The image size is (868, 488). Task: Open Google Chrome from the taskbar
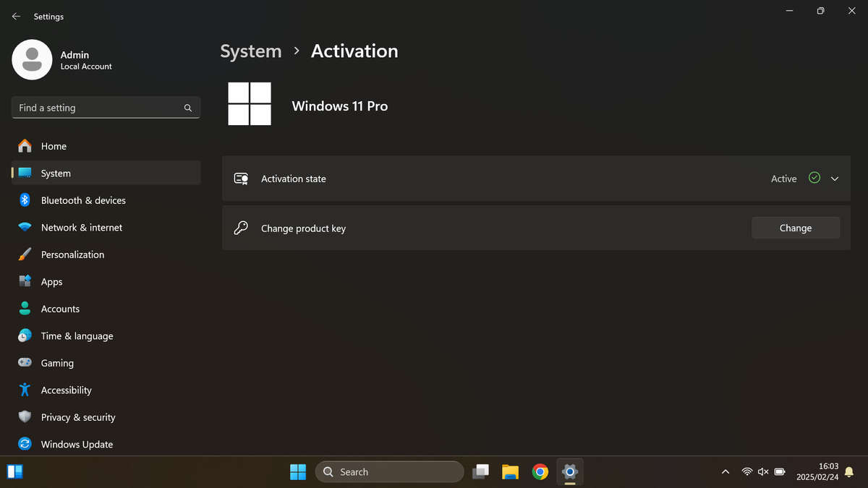pos(540,472)
